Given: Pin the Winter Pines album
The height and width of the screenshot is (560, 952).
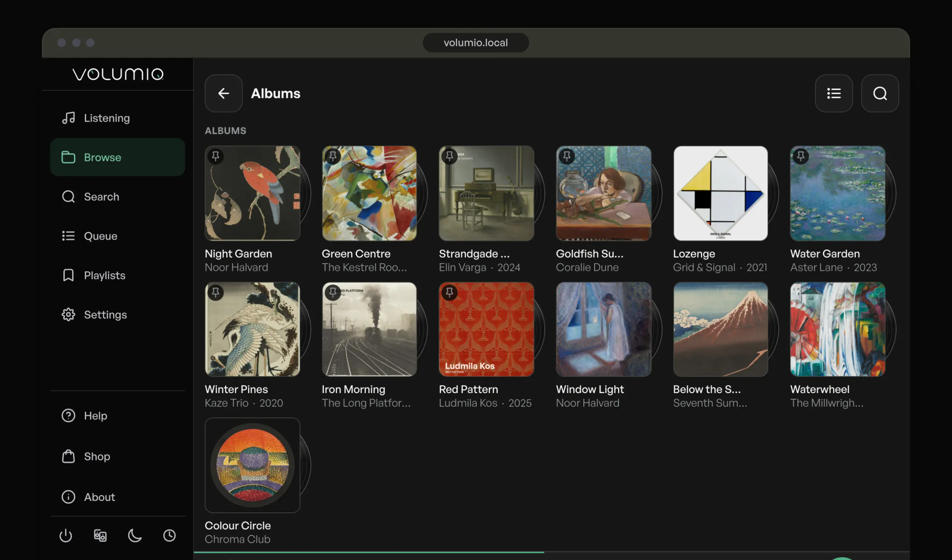Looking at the screenshot, I should [216, 292].
